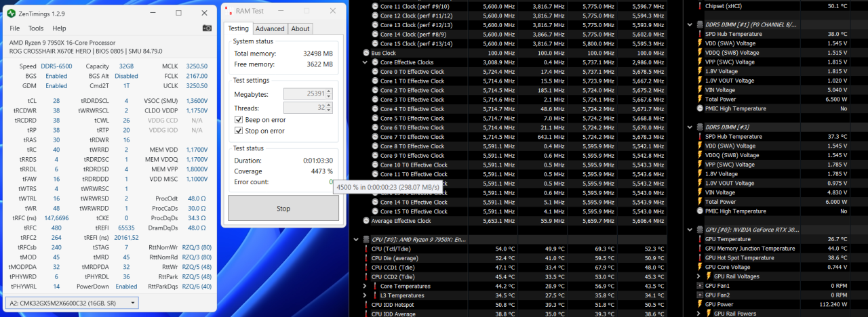Click the ZenTimings screenshot camera icon
Image resolution: width=868 pixels, height=317 pixels.
pos(207,28)
